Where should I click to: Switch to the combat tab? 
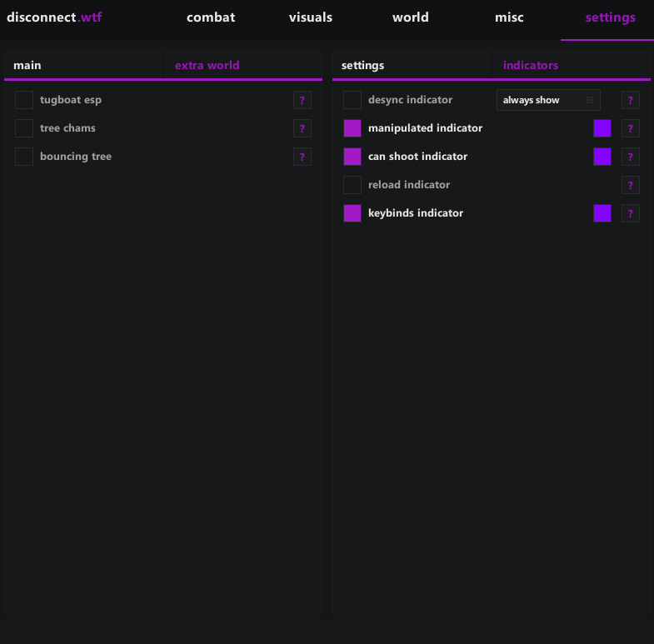(211, 17)
